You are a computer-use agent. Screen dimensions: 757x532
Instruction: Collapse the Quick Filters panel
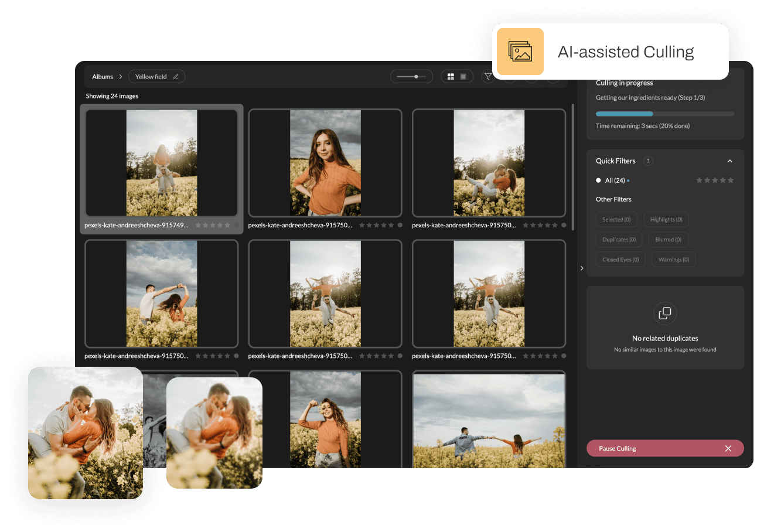730,161
